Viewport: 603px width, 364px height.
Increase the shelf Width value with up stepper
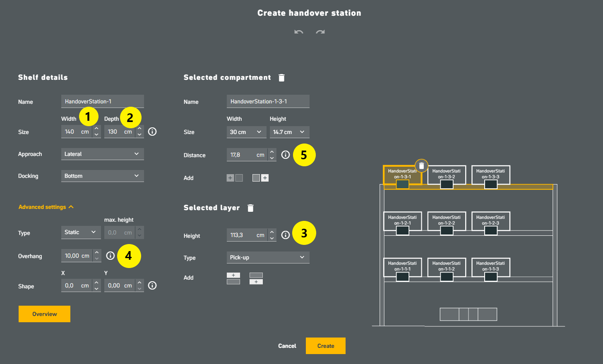coord(96,129)
